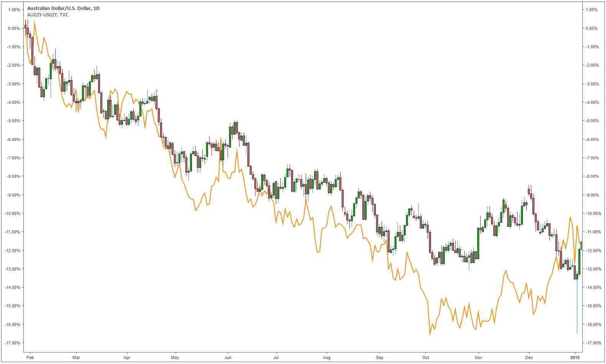Select the Dec marker on time axis
606x364 pixels.
(529, 357)
